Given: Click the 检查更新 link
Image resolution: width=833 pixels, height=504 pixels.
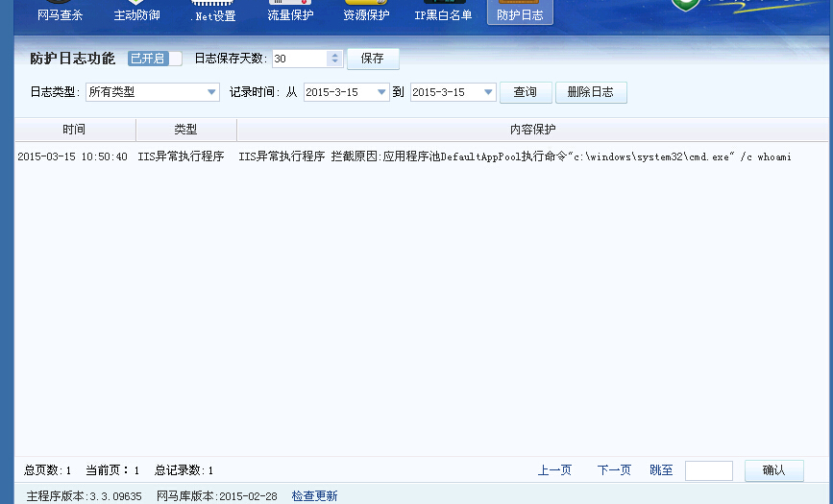Looking at the screenshot, I should tap(314, 496).
